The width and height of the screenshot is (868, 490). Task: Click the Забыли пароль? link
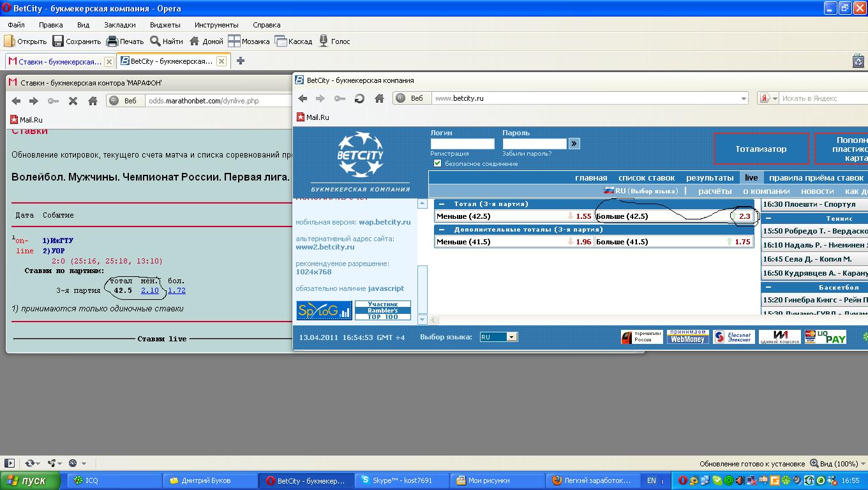pos(527,154)
